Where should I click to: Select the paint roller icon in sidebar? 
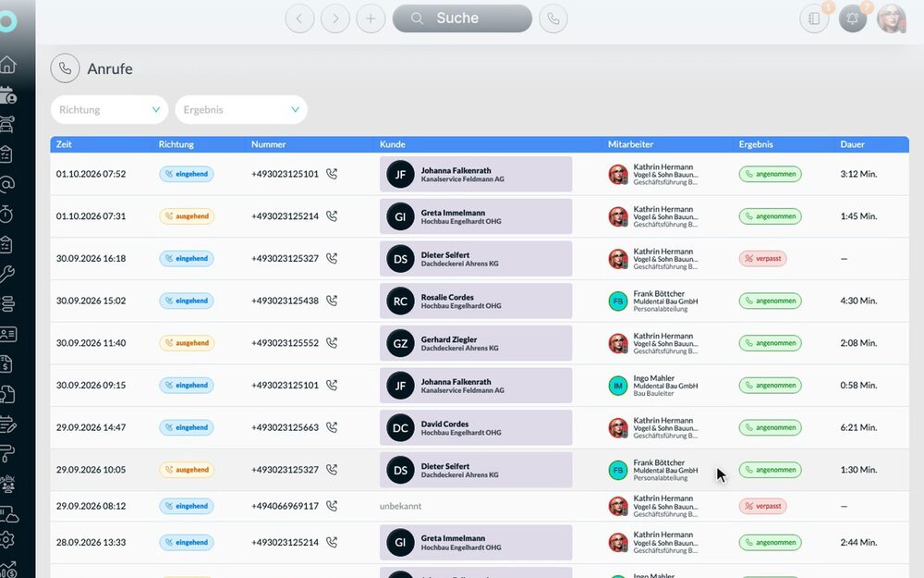7,453
